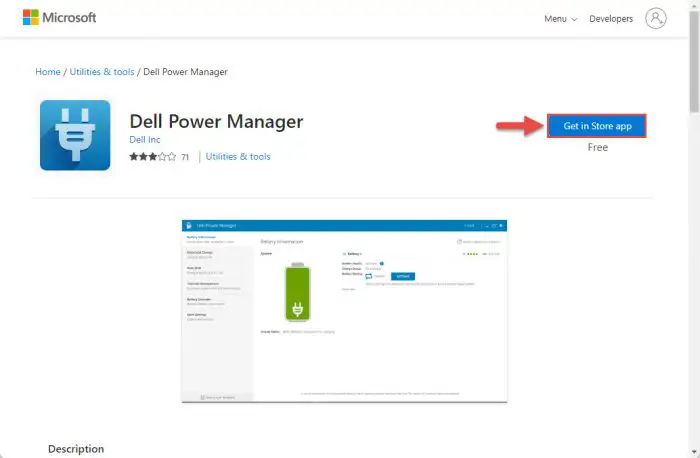Expand the Menu dropdown

click(559, 19)
